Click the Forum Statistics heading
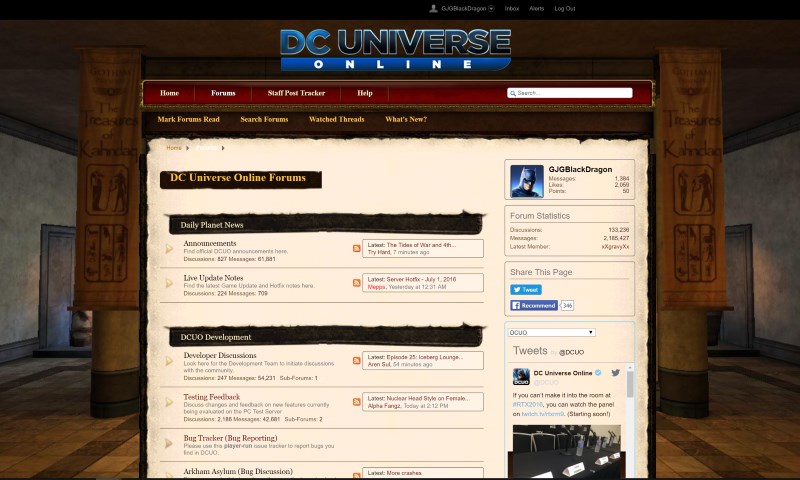800x480 pixels. point(540,216)
